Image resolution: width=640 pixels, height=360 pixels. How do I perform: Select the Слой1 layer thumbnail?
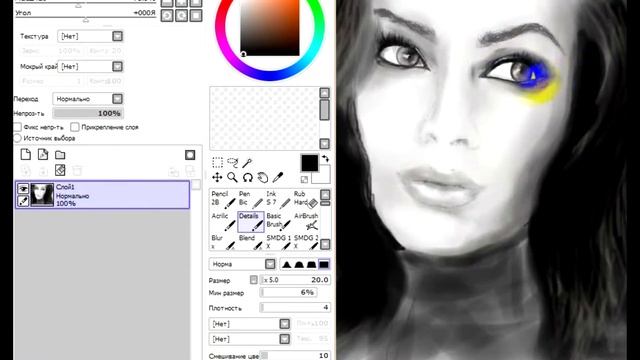click(x=42, y=195)
